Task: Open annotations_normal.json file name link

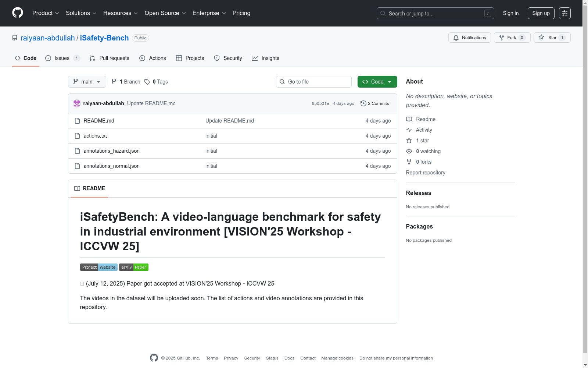Action: tap(111, 166)
